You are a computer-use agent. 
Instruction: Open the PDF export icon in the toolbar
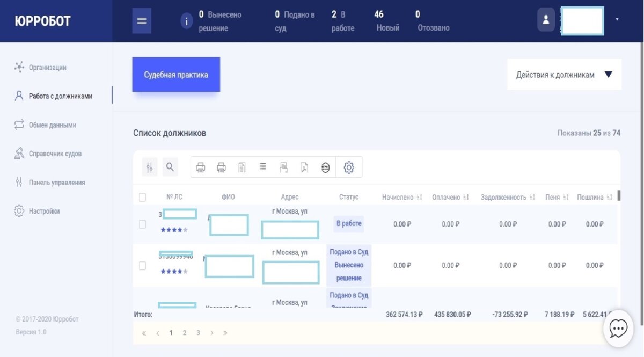point(304,167)
